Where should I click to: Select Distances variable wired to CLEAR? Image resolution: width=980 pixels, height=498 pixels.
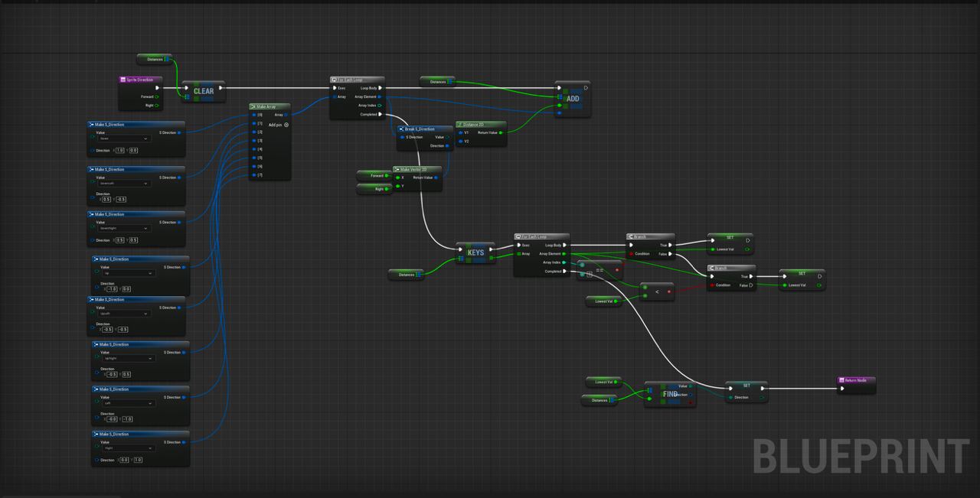[155, 59]
